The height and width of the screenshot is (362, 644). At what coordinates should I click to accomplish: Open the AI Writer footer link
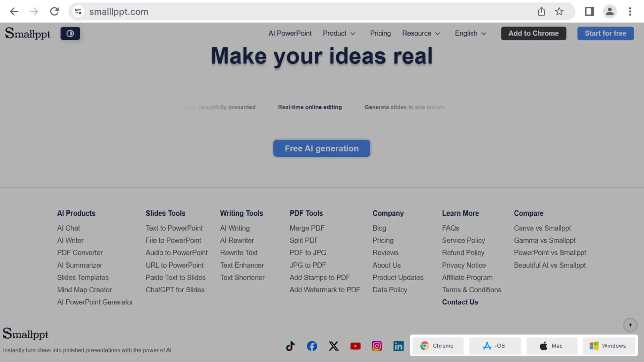(70, 241)
